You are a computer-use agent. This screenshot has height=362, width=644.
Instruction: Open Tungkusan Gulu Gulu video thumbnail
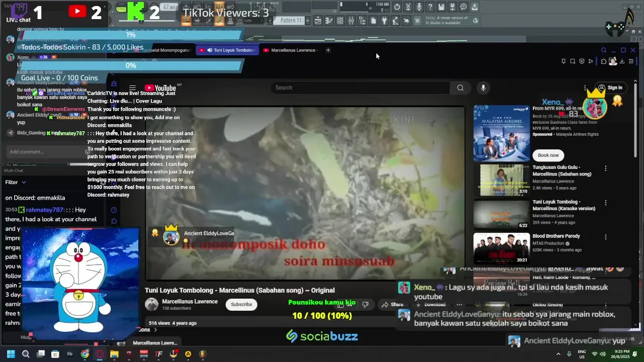point(502,180)
